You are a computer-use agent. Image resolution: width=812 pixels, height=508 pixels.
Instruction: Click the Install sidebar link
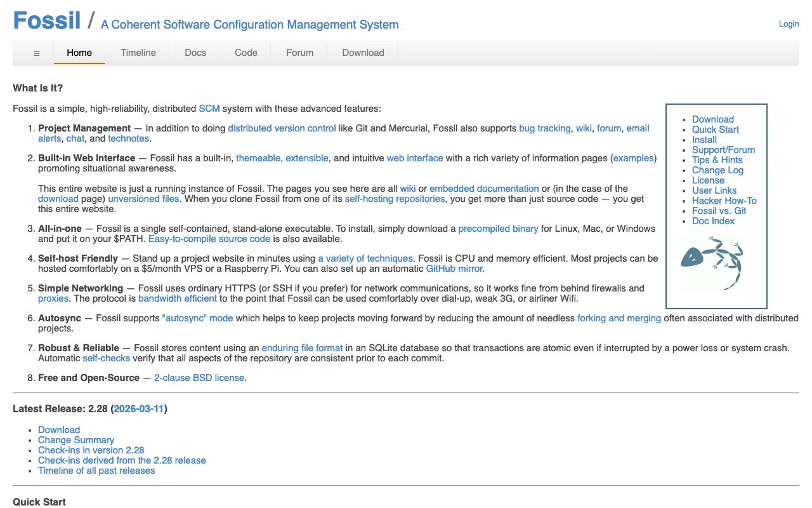(704, 140)
